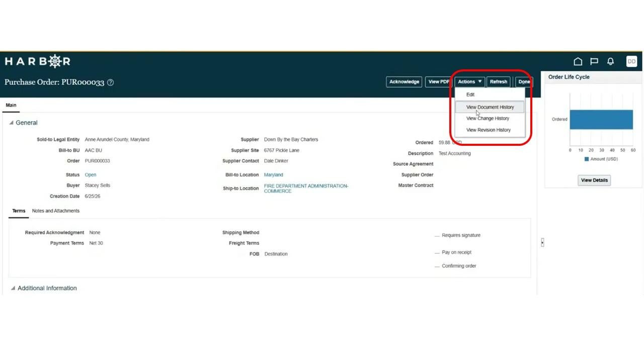Click the View PDF button
Viewport: 644px width, 362px height.
click(x=439, y=82)
